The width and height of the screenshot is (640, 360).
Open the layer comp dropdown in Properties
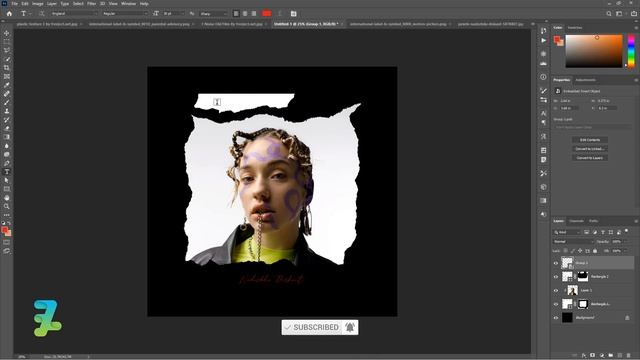pyautogui.click(x=593, y=127)
